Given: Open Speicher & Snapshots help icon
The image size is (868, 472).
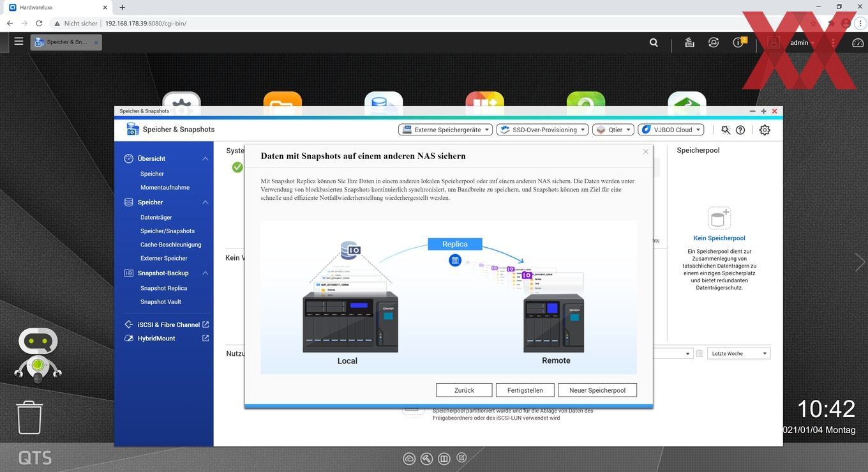Looking at the screenshot, I should 740,130.
